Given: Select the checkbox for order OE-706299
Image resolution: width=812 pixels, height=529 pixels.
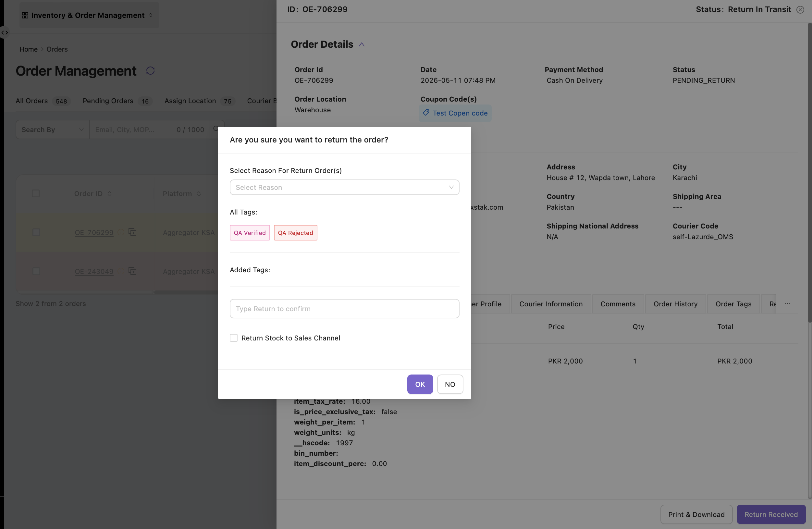Looking at the screenshot, I should 36,232.
